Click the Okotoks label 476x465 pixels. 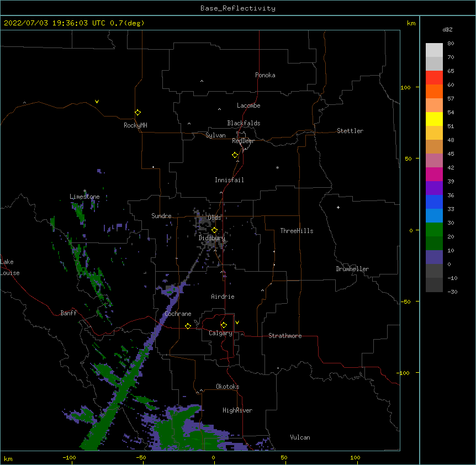[228, 387]
